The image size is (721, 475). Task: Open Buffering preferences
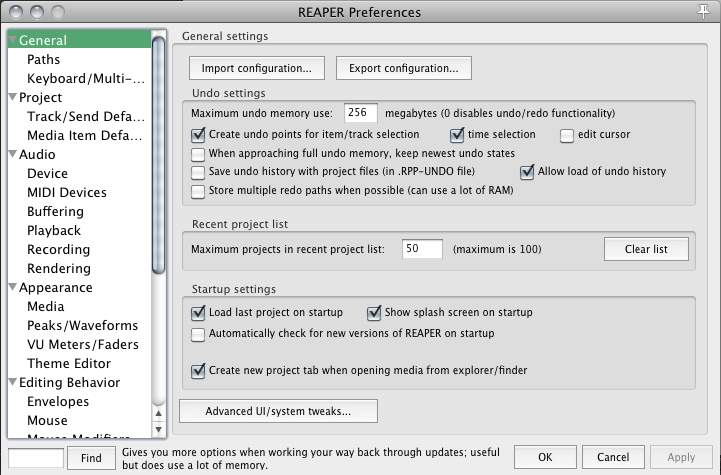point(55,212)
